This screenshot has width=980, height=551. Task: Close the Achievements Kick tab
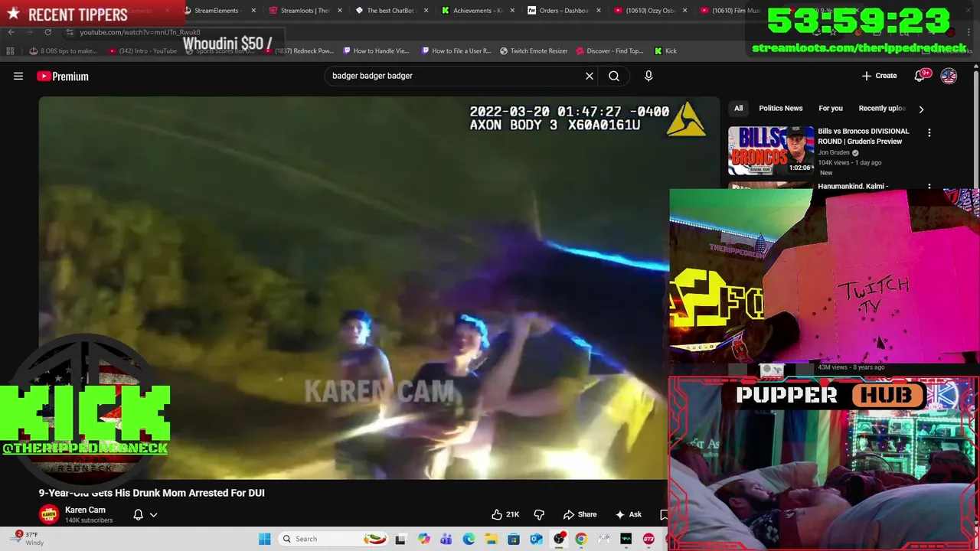(x=512, y=11)
